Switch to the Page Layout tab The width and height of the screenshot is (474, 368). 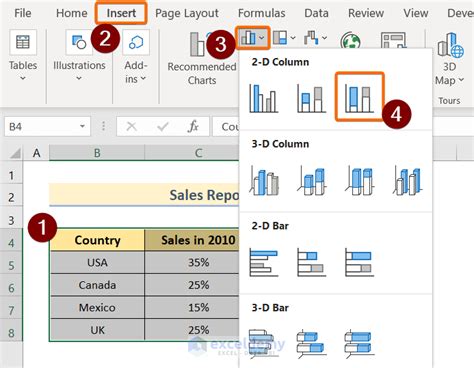(187, 13)
